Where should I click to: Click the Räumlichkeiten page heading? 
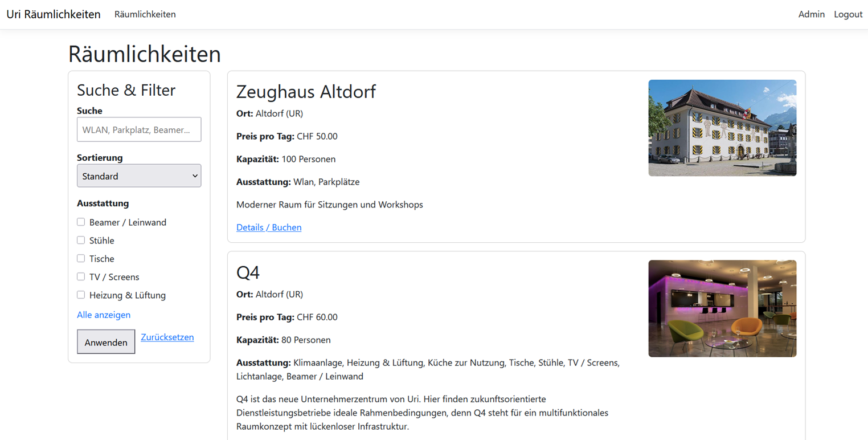[145, 54]
